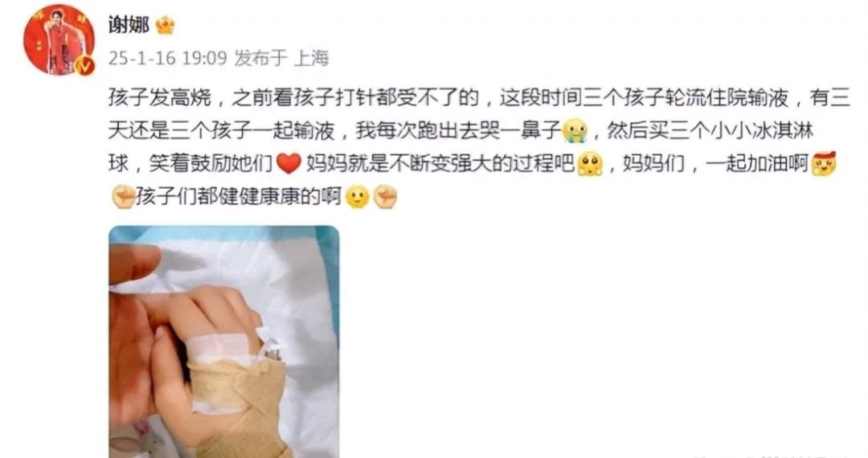Open the 谢娜 username link

[x=129, y=25]
